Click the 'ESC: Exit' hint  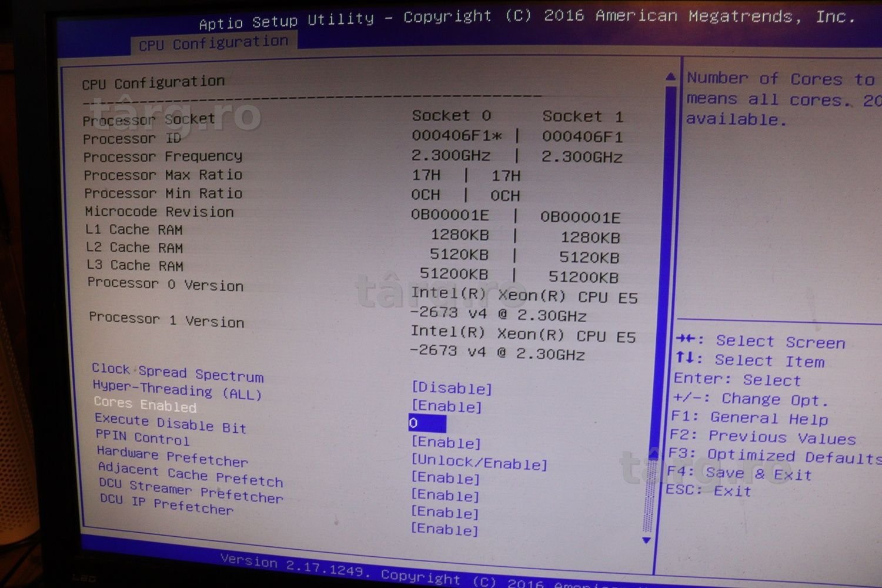pyautogui.click(x=709, y=490)
